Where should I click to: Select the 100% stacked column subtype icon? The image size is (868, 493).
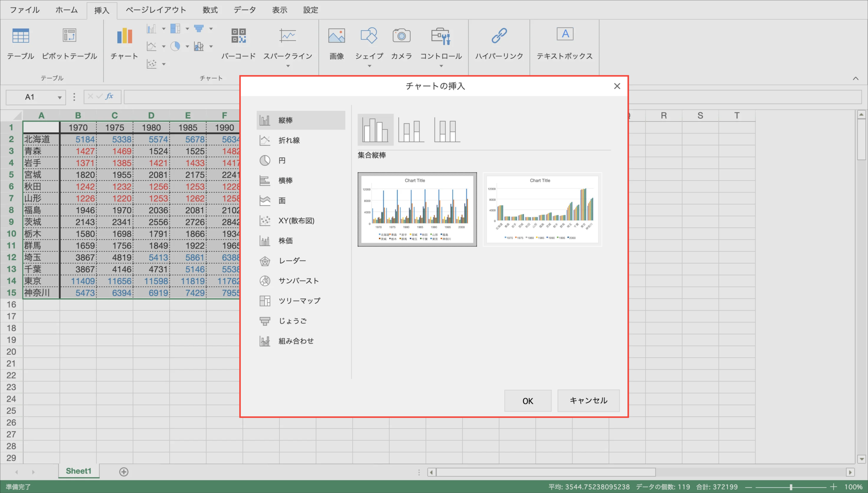(x=447, y=130)
